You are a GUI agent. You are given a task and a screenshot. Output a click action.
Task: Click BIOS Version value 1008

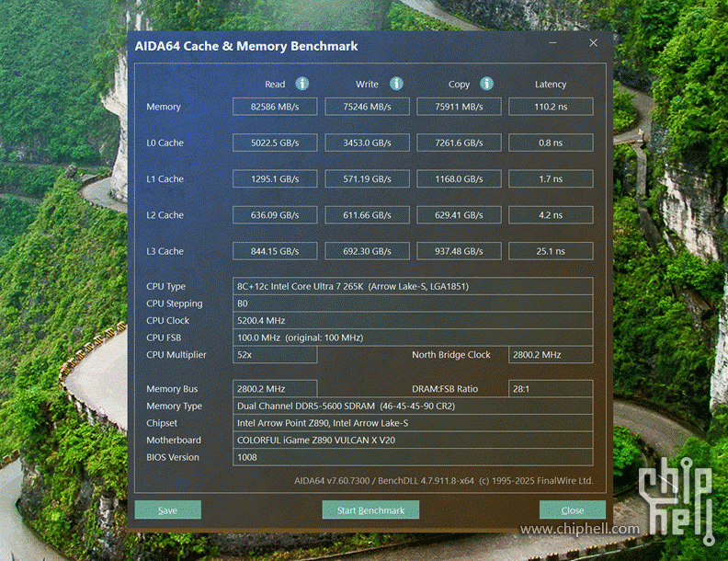413,457
